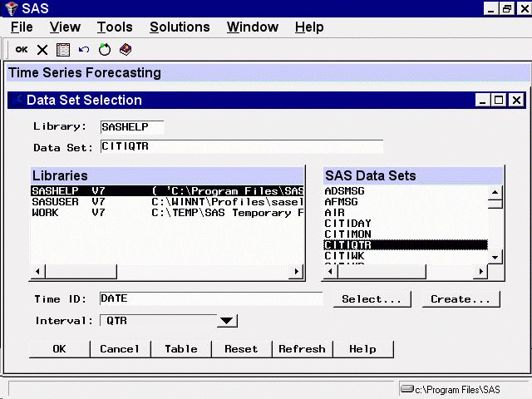The height and width of the screenshot is (399, 532).
Task: Click the undo/reset arrow toolbar icon
Action: tap(84, 50)
